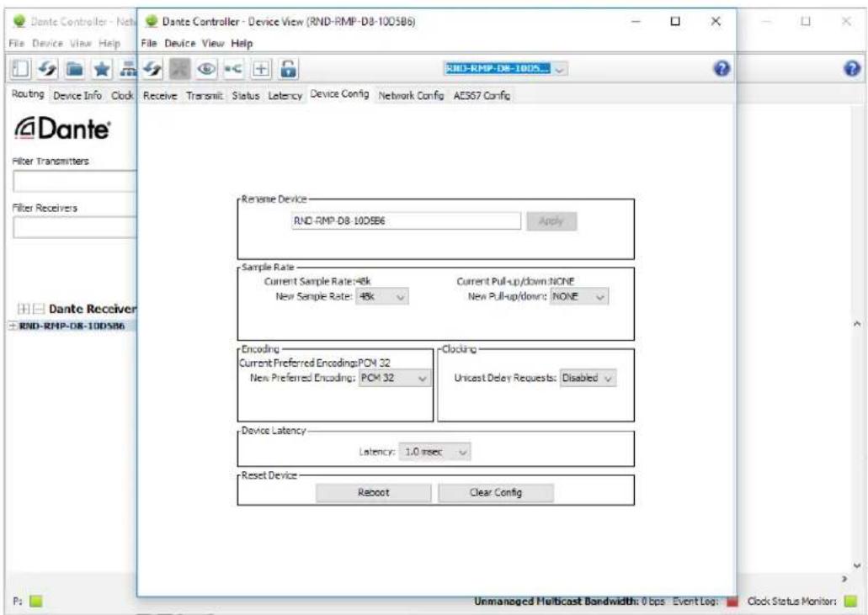Click the green P: status indicator

pos(36,601)
